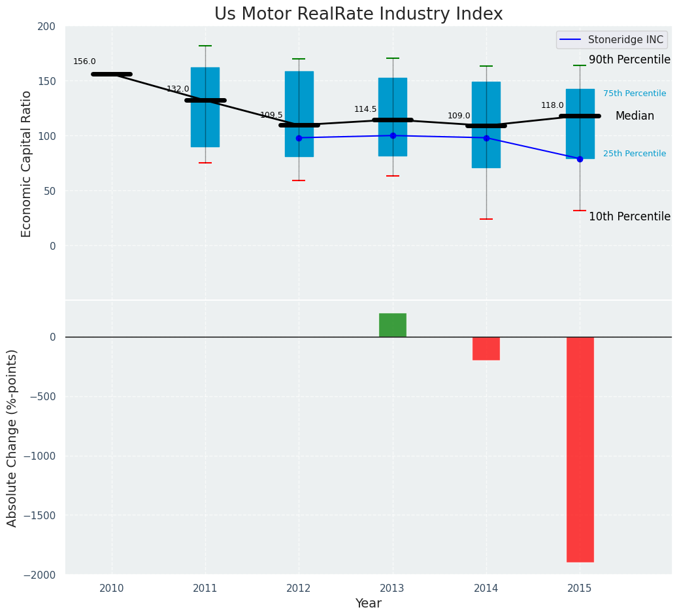Click the median value label '114.5'
Viewport: 679px width, 616px height.
[x=365, y=110]
